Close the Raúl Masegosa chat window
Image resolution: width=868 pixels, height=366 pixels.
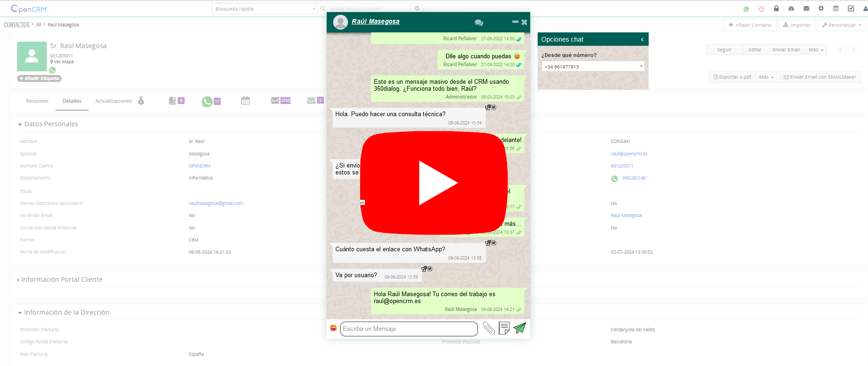pos(524,22)
